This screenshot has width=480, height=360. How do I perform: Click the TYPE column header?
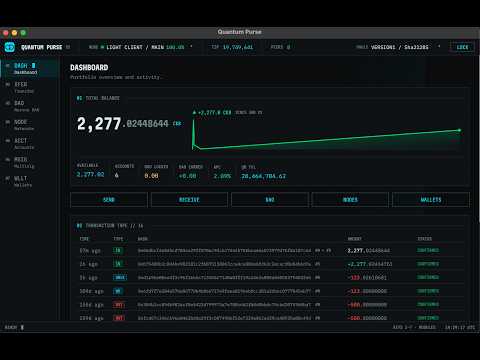[x=118, y=239]
